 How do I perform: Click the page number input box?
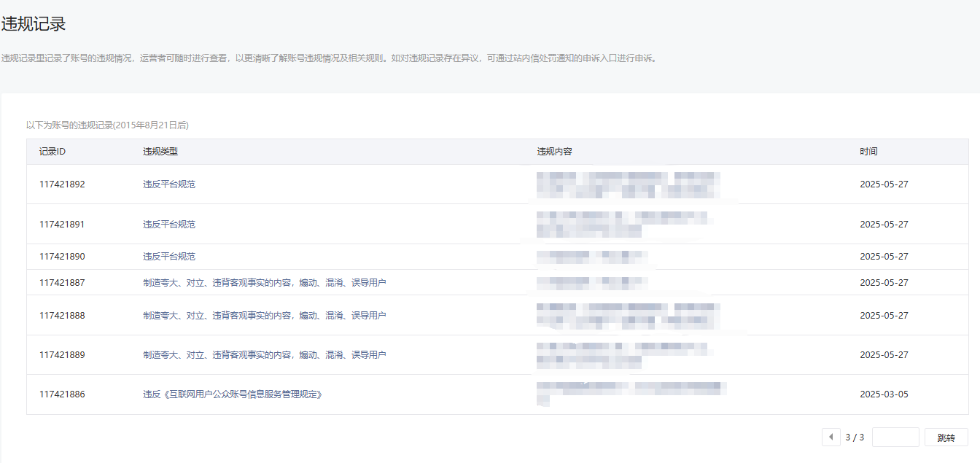click(895, 437)
